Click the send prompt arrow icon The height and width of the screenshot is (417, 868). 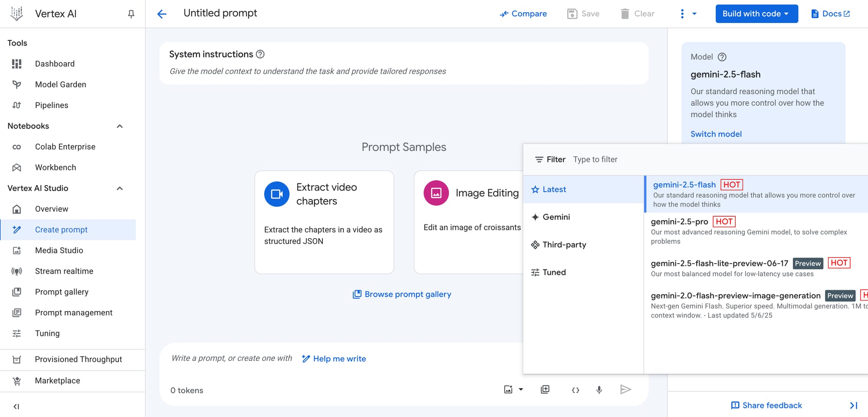625,390
